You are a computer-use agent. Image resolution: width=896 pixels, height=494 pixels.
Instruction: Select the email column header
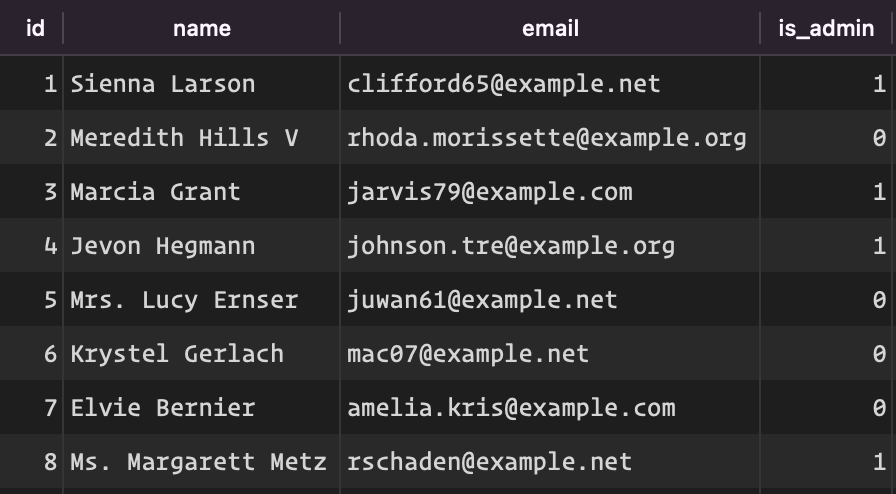click(550, 28)
